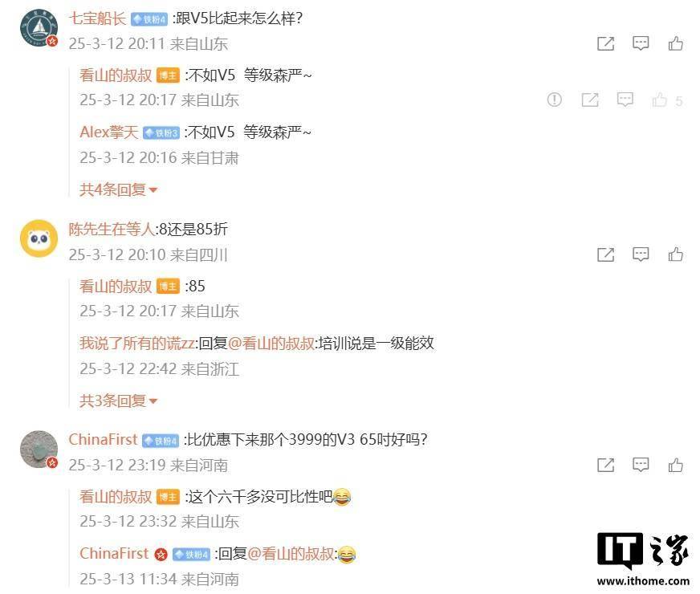Open 七宝船长's profile avatar
This screenshot has height=594, width=700.
[39, 27]
